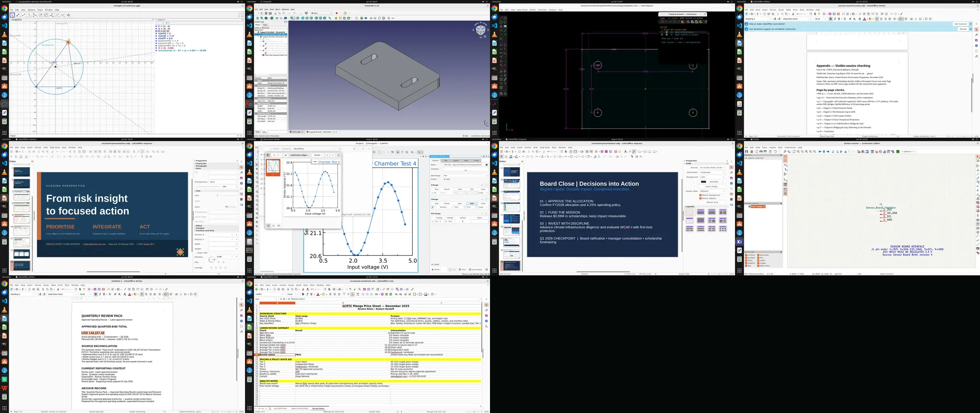The height and width of the screenshot is (413, 980).
Task: Open the Background dropdown showing Color
Action: coord(712,177)
